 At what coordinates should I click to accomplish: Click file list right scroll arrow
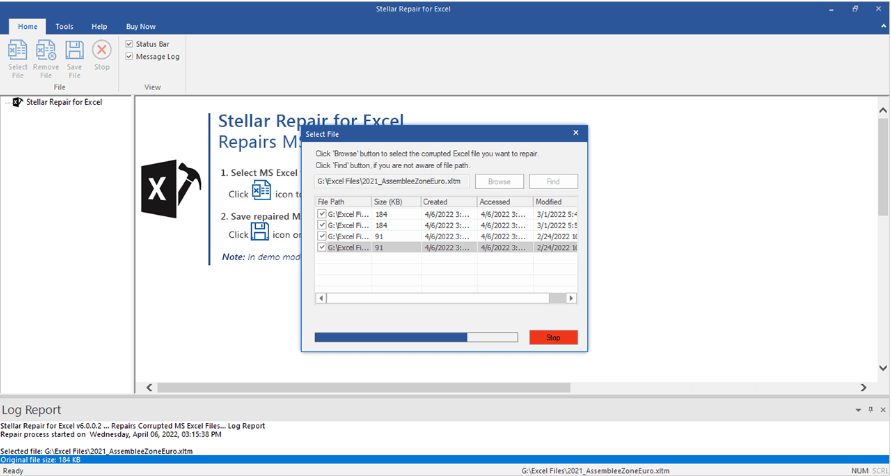pyautogui.click(x=571, y=298)
